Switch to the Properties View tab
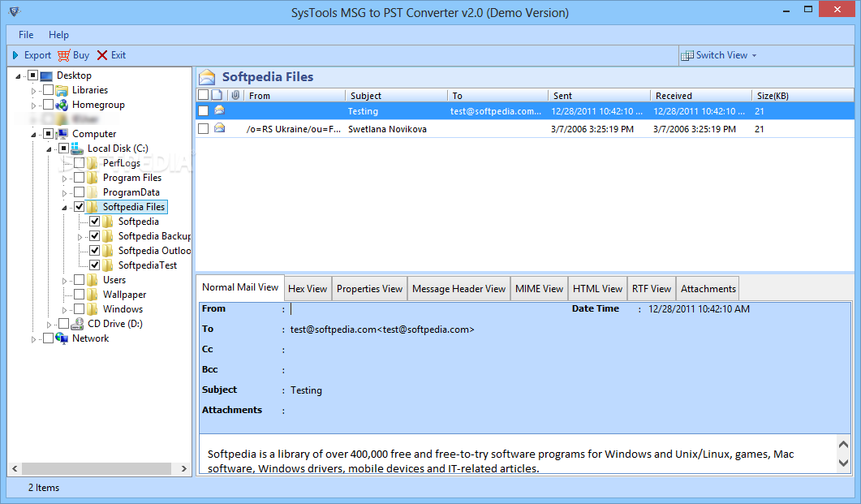 click(369, 289)
